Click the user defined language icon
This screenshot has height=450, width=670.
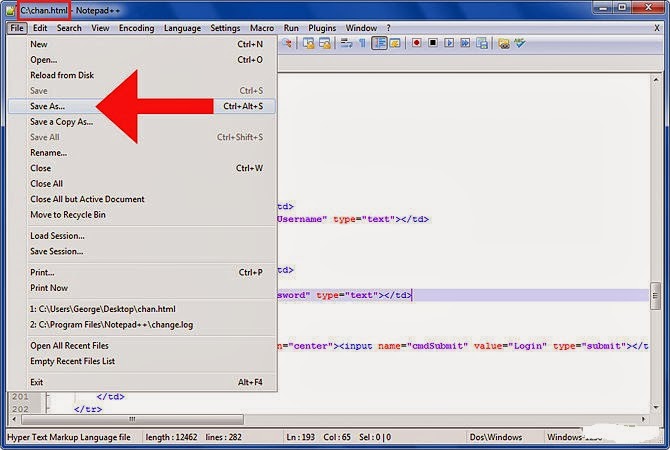point(395,43)
